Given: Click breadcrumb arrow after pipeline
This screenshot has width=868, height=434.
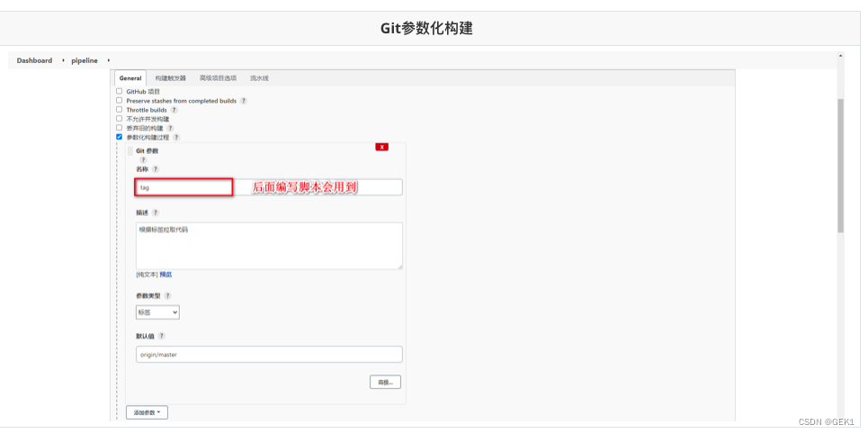Looking at the screenshot, I should [x=109, y=60].
